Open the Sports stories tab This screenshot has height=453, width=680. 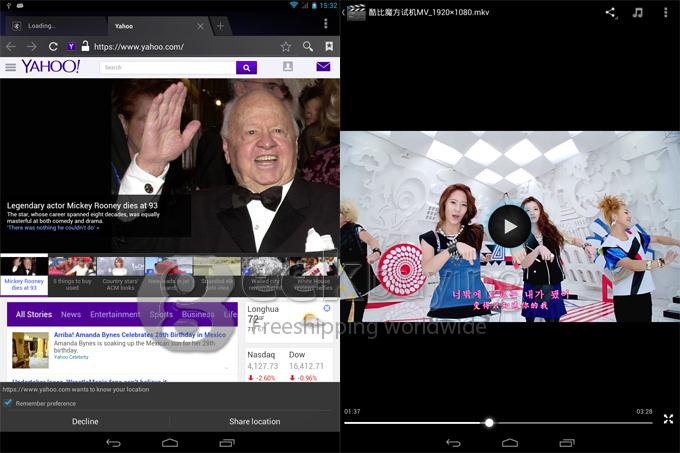point(161,314)
